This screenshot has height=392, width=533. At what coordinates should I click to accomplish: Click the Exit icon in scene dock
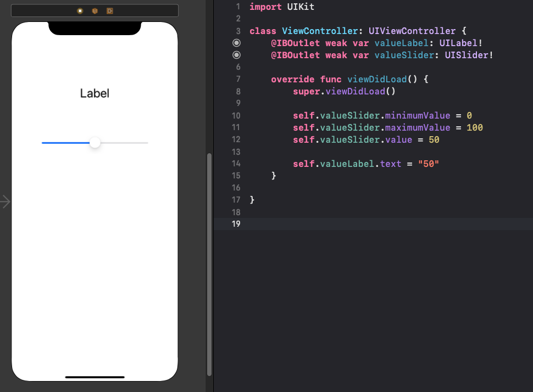click(110, 11)
